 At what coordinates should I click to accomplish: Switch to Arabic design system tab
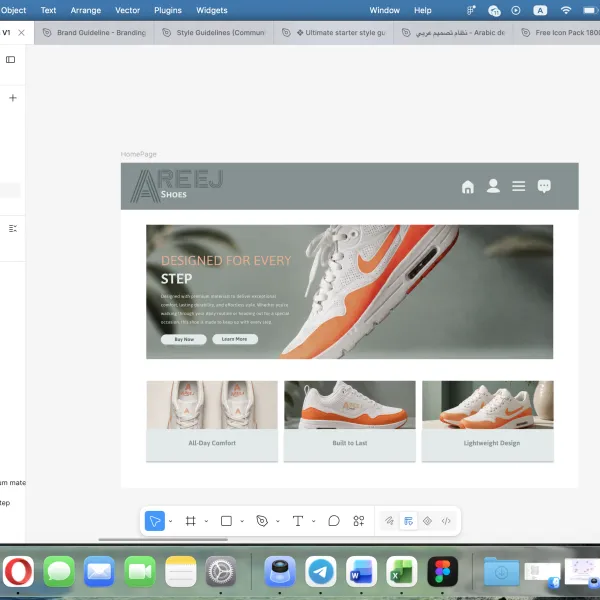(x=453, y=33)
